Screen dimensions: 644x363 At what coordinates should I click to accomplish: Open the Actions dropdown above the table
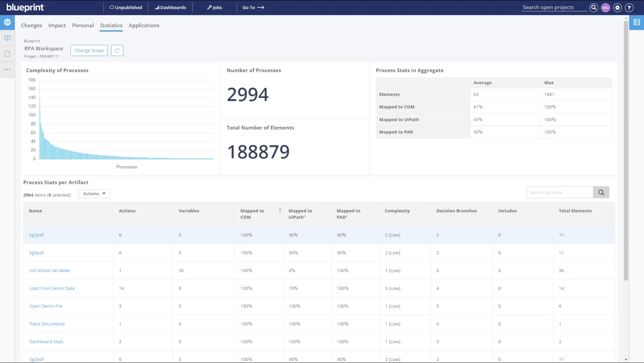(x=94, y=194)
